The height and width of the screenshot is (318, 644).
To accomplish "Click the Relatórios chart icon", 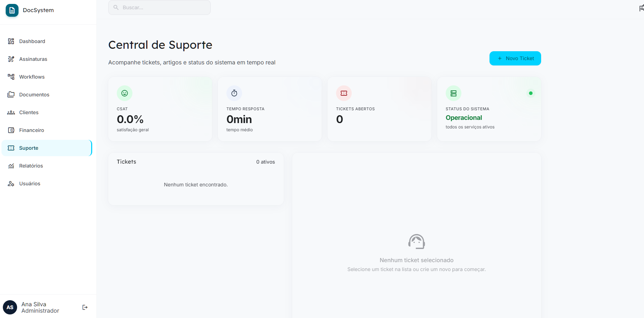I will pyautogui.click(x=11, y=166).
